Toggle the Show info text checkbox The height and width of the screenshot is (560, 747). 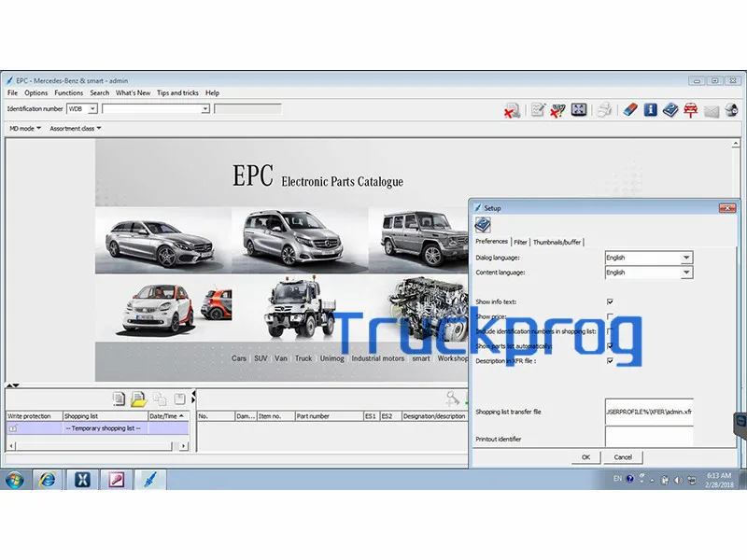coord(610,301)
